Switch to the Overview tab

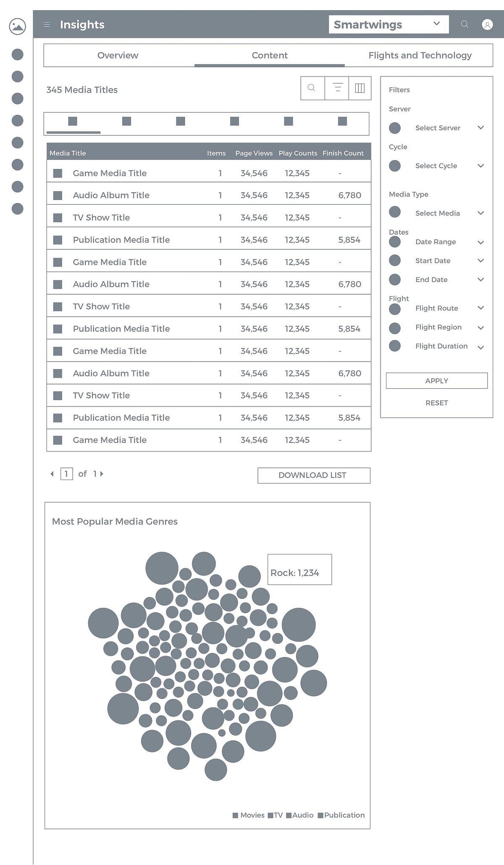pyautogui.click(x=118, y=55)
